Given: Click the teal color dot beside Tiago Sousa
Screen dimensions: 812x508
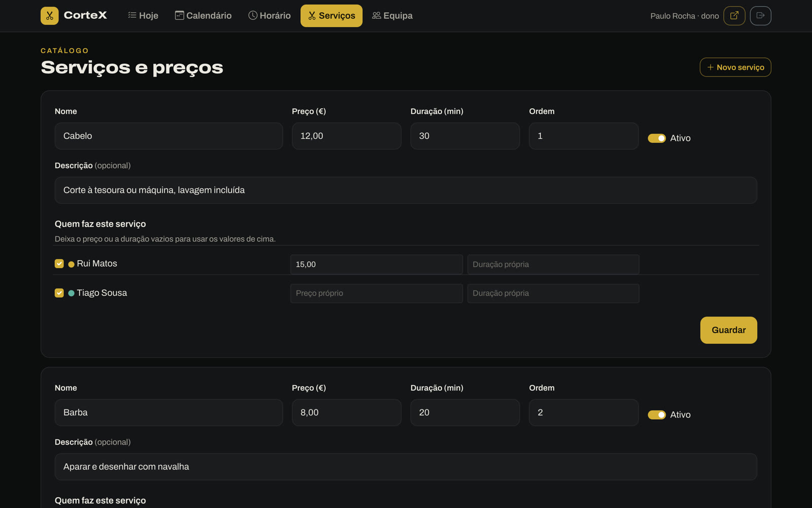Looking at the screenshot, I should (x=71, y=293).
